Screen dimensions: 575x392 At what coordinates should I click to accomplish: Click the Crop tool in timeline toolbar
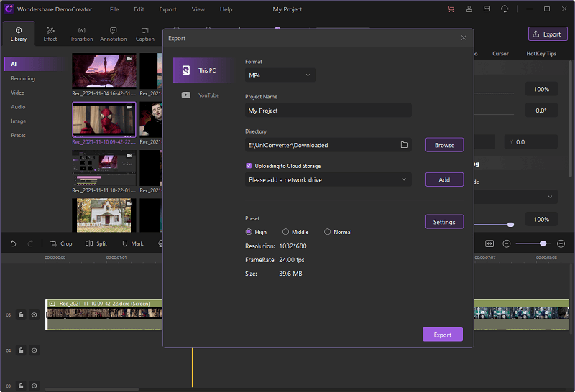61,243
